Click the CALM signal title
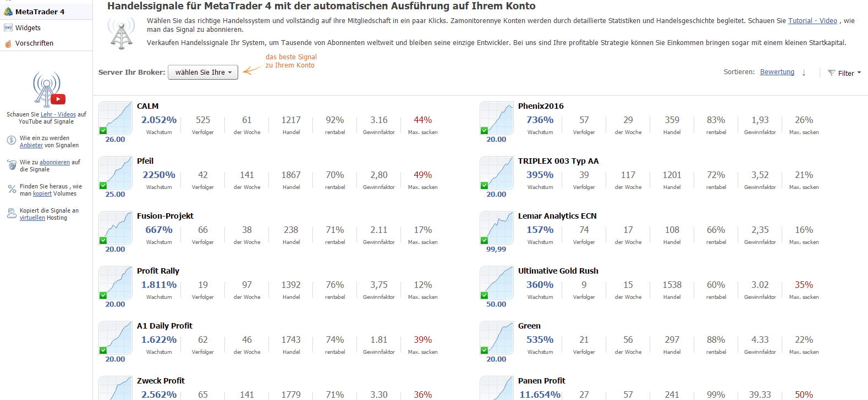868x400 pixels. pos(147,106)
